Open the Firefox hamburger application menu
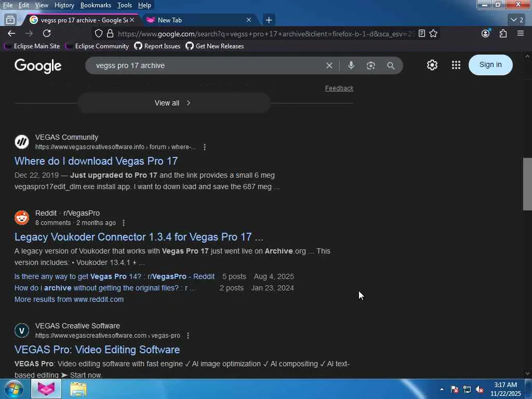Screen dimensions: 532x399 point(521,34)
